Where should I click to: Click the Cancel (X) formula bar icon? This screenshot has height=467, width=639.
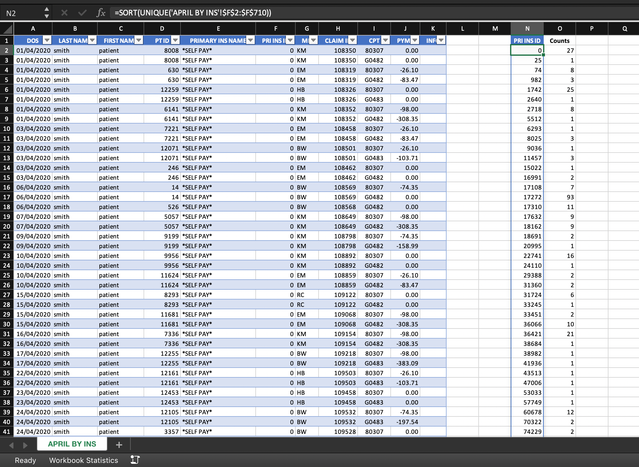coord(64,13)
